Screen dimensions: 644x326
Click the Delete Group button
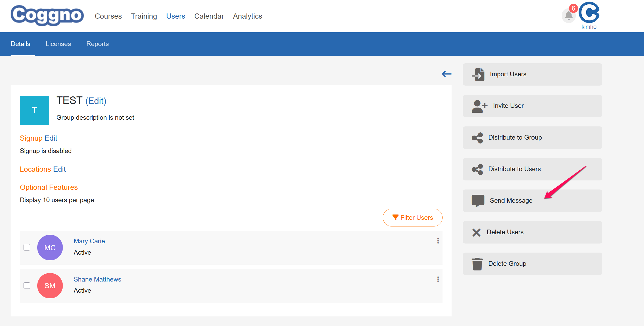pyautogui.click(x=532, y=264)
